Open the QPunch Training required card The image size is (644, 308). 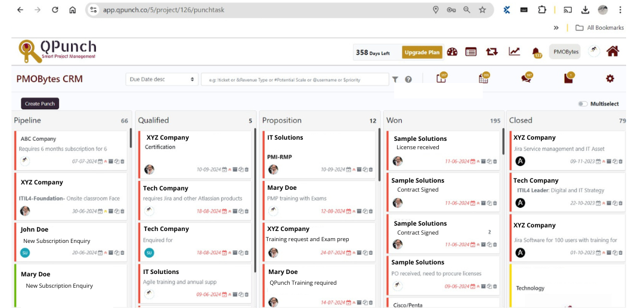click(318, 286)
